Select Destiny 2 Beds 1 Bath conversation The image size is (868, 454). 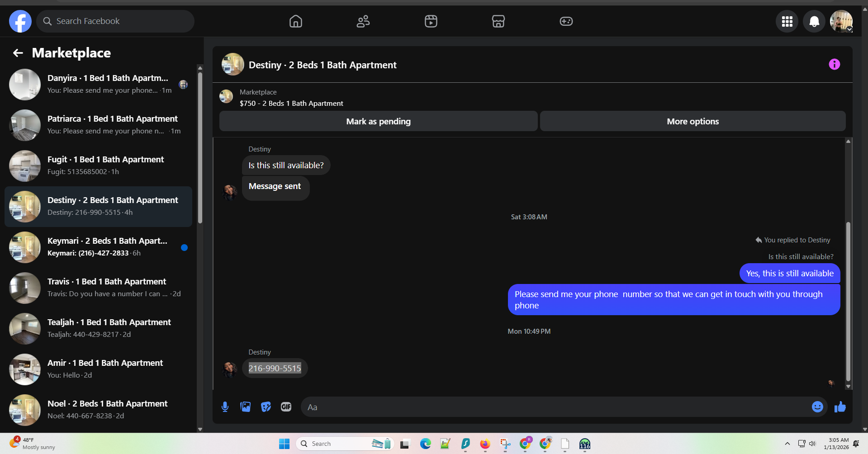[x=98, y=207]
